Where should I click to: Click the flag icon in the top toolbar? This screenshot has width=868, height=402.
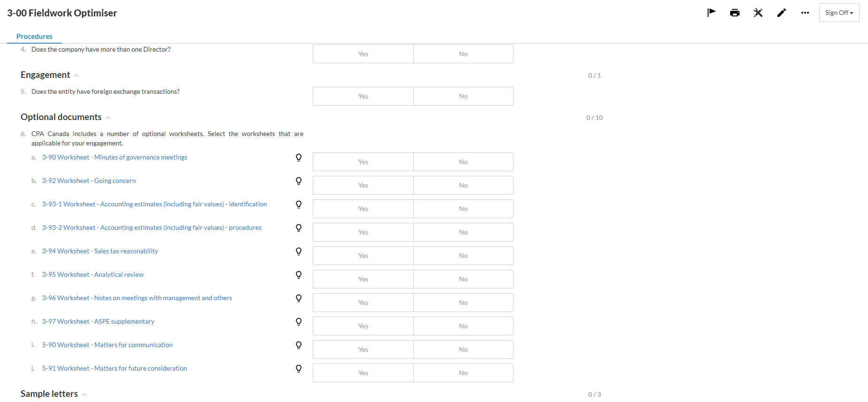click(x=711, y=13)
